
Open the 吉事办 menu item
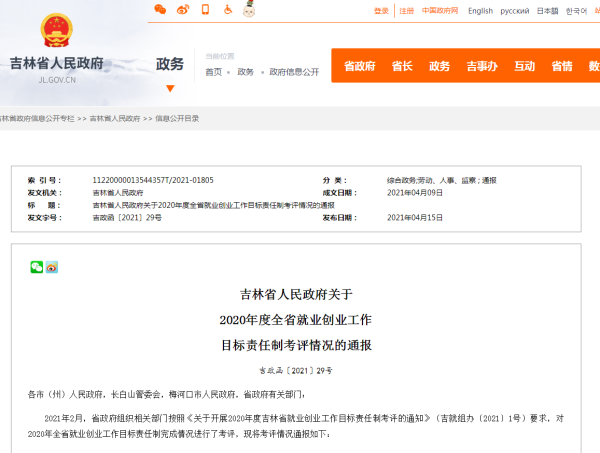[481, 66]
